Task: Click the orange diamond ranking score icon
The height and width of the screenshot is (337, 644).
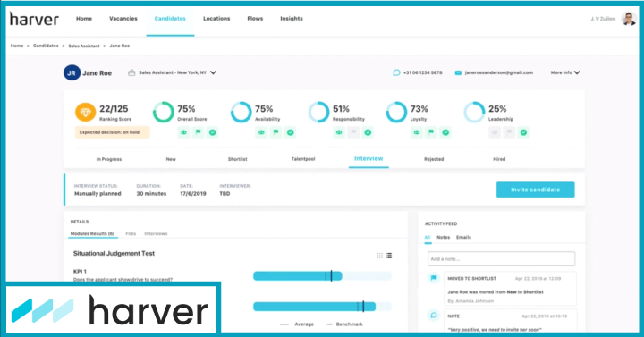Action: tap(86, 112)
